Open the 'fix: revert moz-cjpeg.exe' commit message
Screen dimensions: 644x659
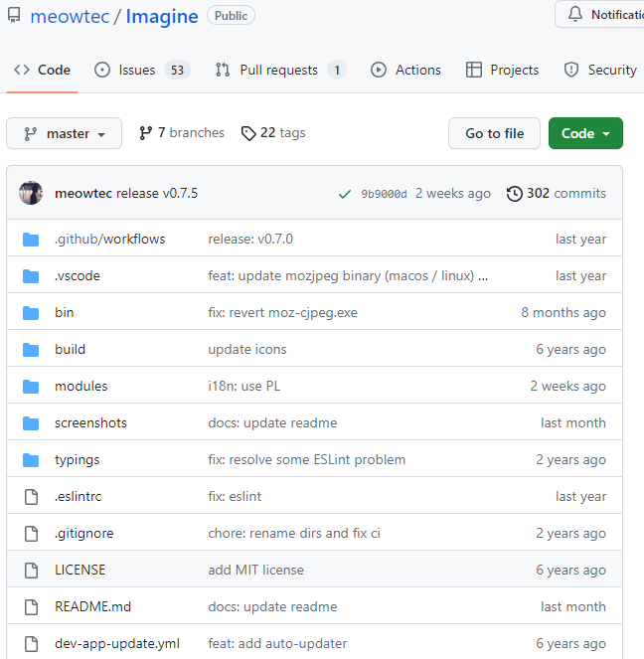click(282, 313)
